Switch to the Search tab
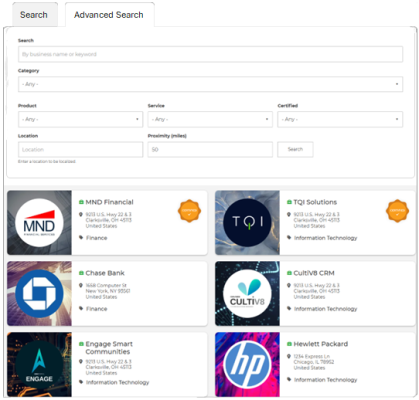419x400 pixels. point(35,15)
